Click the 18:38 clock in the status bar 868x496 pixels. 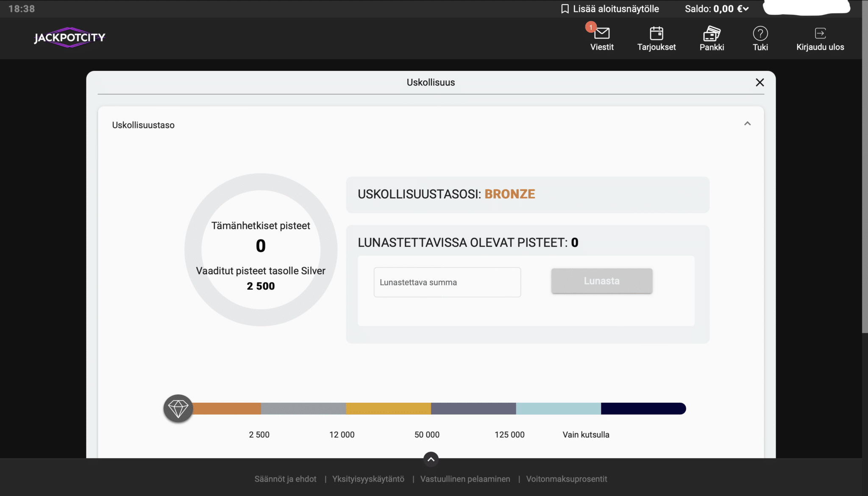pyautogui.click(x=22, y=9)
